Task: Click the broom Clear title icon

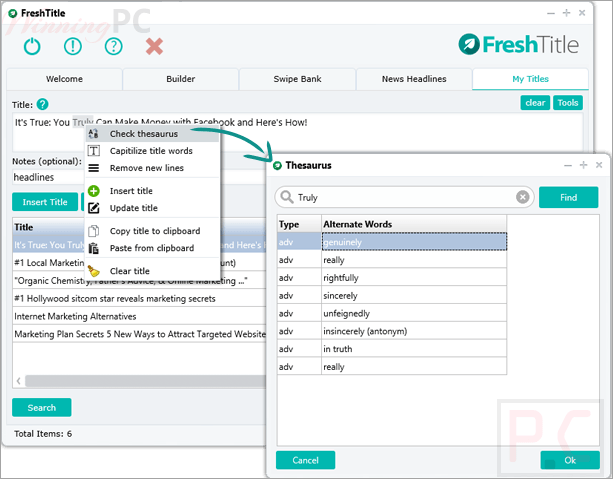Action: 93,271
